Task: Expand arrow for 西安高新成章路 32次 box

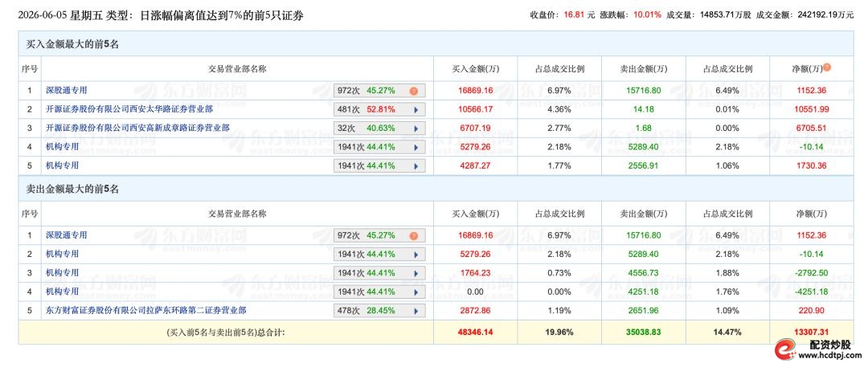Action: pyautogui.click(x=416, y=128)
